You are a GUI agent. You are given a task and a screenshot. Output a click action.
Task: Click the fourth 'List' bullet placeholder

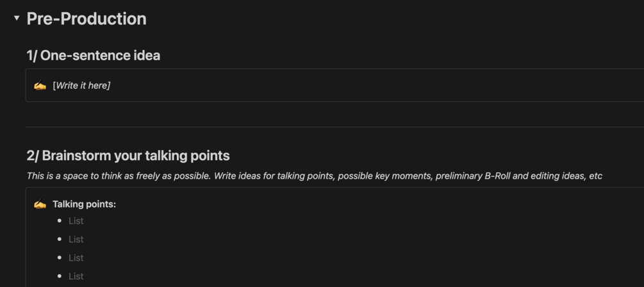click(76, 276)
